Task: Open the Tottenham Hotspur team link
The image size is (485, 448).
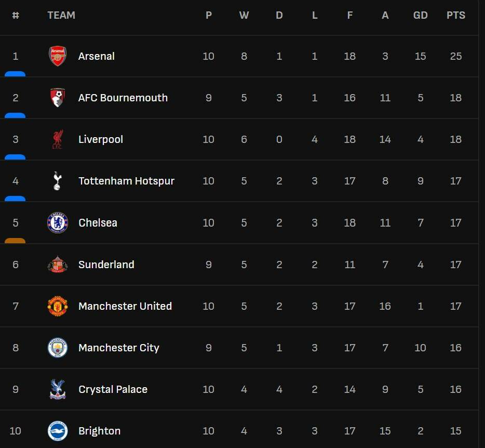Action: pyautogui.click(x=126, y=181)
